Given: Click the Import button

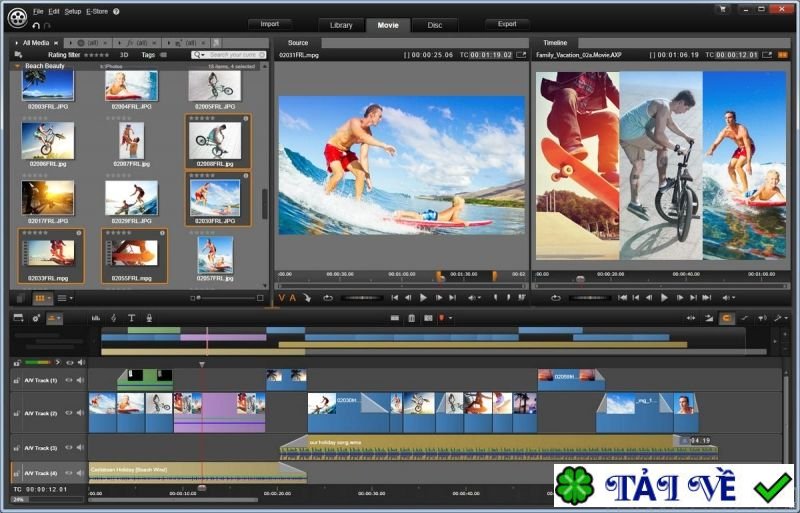Looking at the screenshot, I should [270, 24].
